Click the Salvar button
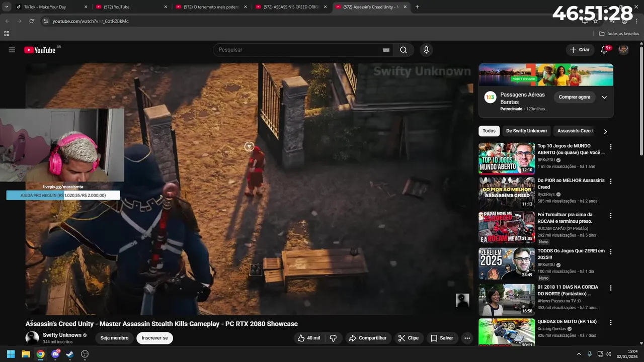 pyautogui.click(x=442, y=338)
